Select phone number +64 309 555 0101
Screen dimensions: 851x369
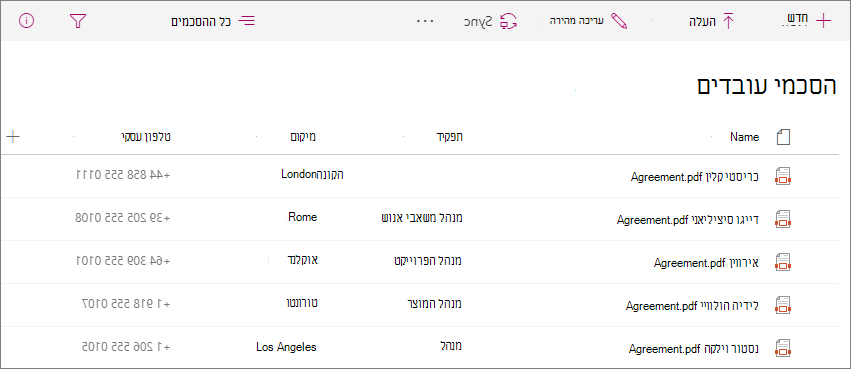pyautogui.click(x=123, y=260)
